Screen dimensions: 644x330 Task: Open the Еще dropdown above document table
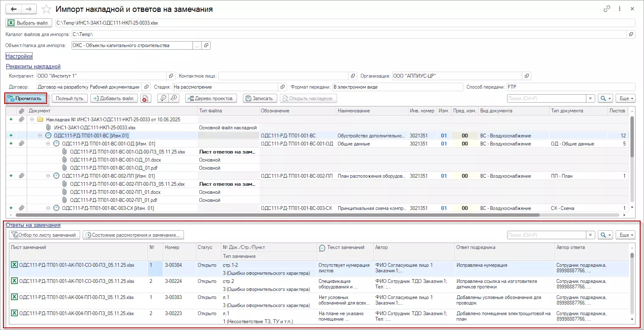point(626,98)
